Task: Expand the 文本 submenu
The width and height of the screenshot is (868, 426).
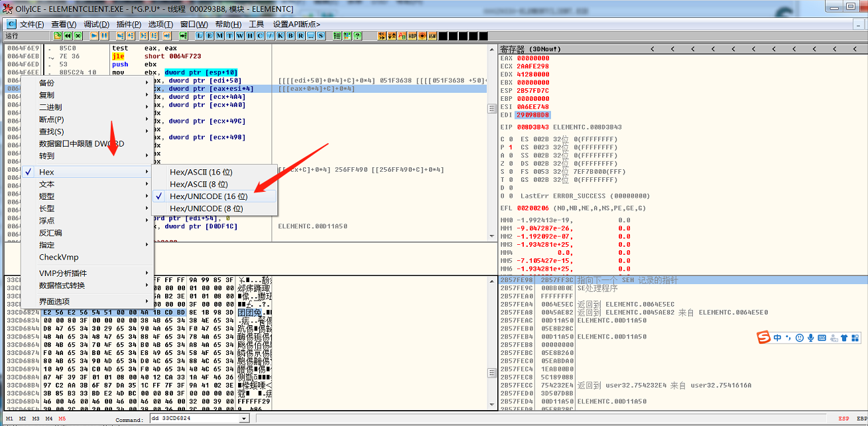Action: pos(86,184)
